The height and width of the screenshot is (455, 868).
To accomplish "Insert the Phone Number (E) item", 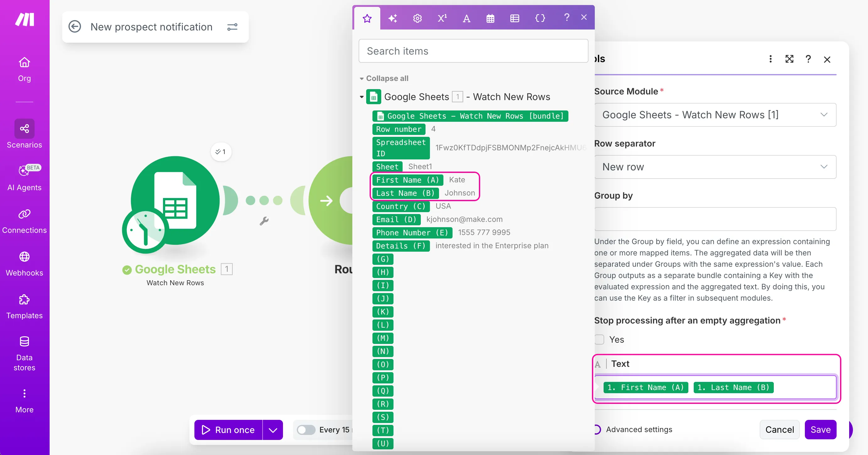I will (412, 233).
